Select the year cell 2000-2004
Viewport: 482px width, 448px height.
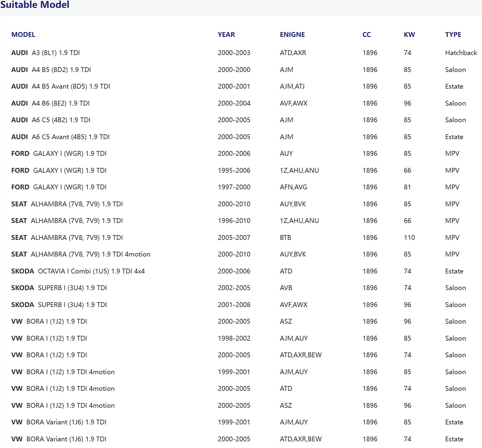pyautogui.click(x=234, y=103)
